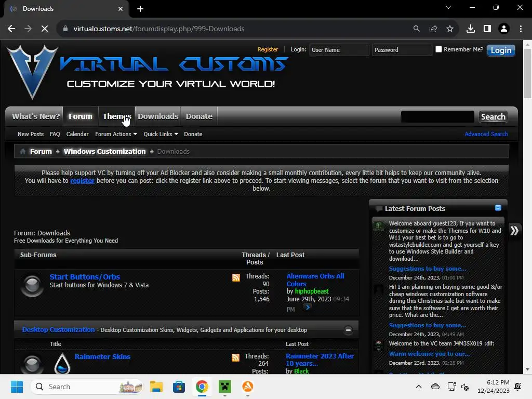Click Windows taskbar Search box

(x=87, y=387)
